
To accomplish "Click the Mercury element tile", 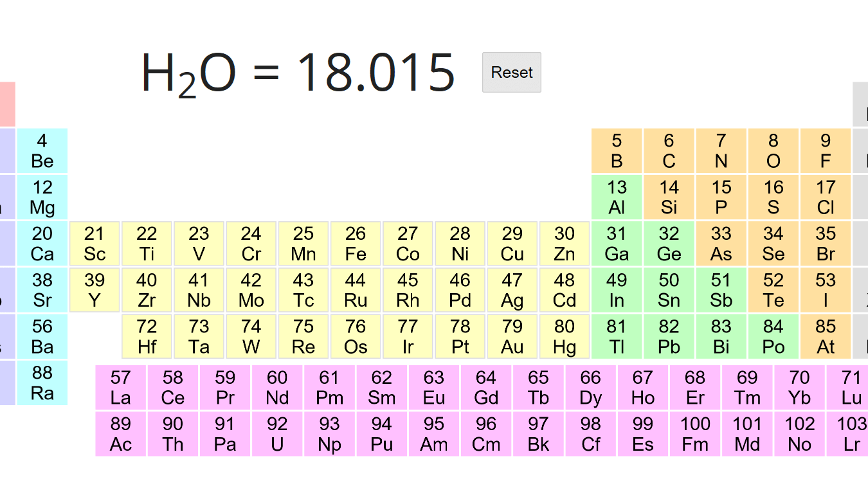I will pyautogui.click(x=565, y=336).
